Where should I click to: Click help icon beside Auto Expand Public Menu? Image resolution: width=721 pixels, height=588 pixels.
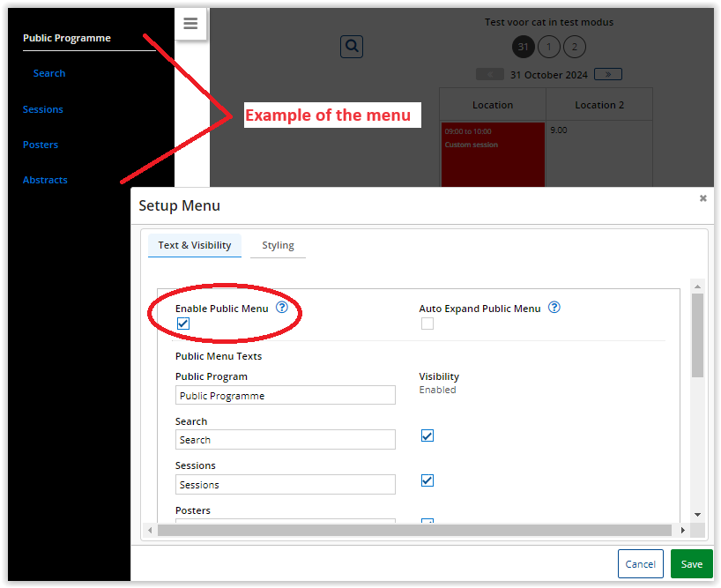(x=554, y=308)
